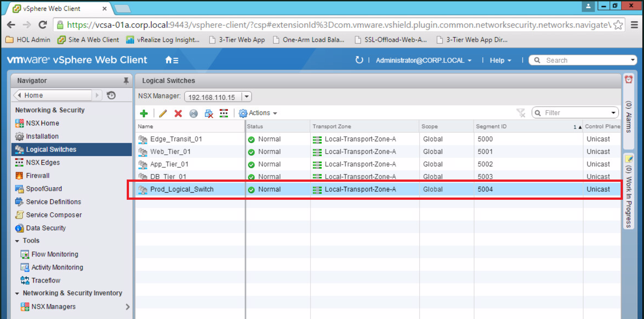Click the grey round connect-edge toolbar icon
This screenshot has width=644, height=319.
click(193, 113)
